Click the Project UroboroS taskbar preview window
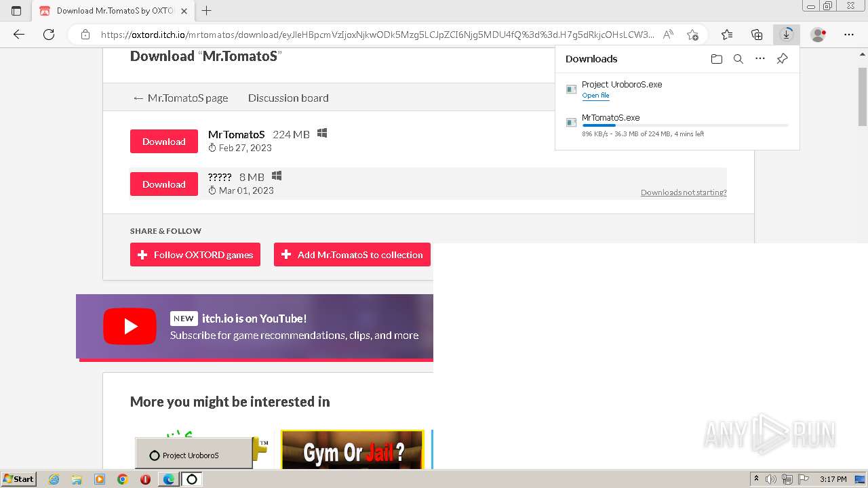The height and width of the screenshot is (488, 868). tap(194, 453)
